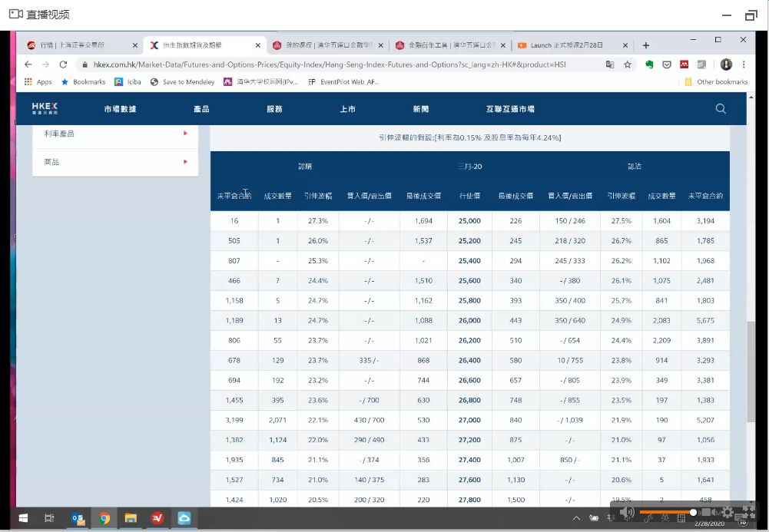Open the Chrome three-dot menu

pyautogui.click(x=743, y=64)
